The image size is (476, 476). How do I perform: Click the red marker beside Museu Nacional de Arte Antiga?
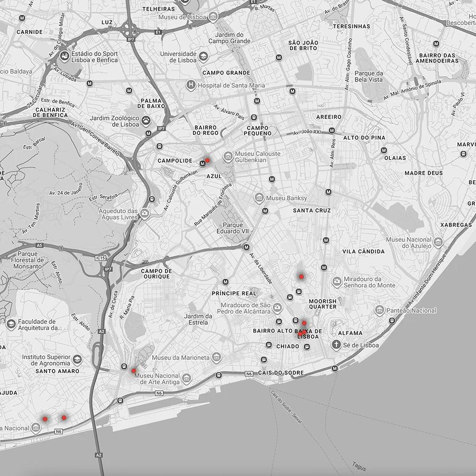coord(134,371)
